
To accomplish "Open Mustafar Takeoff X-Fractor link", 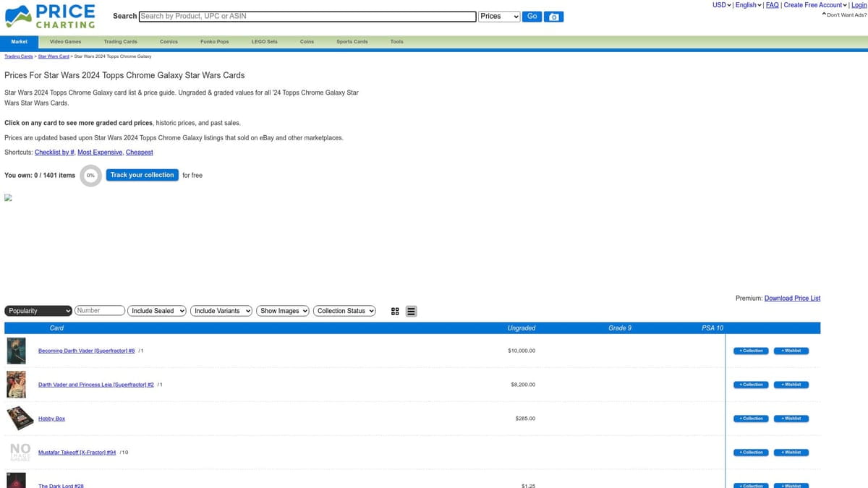I will point(77,453).
